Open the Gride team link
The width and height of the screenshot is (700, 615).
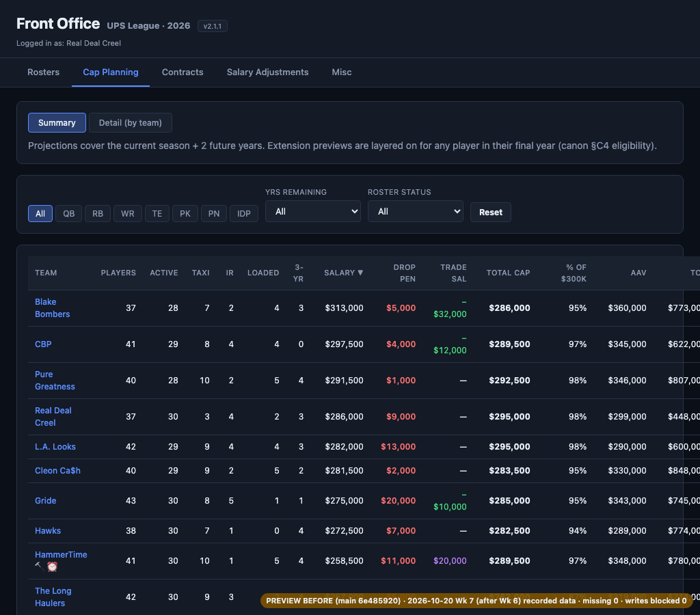[46, 501]
